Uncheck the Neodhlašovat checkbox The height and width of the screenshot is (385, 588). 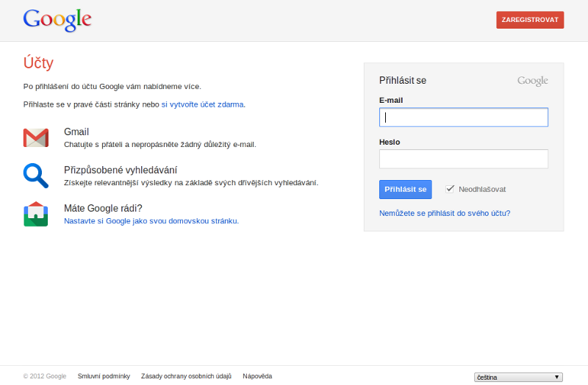point(450,189)
